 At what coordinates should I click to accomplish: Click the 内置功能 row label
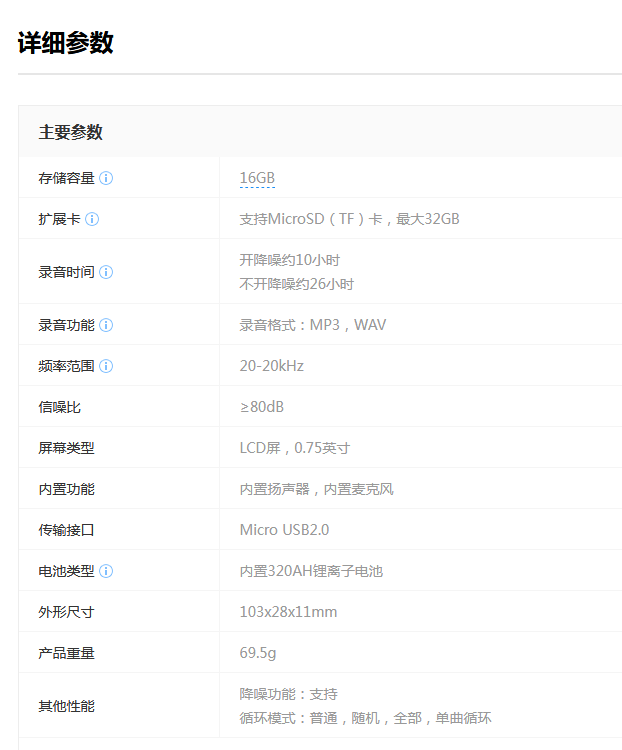[66, 489]
